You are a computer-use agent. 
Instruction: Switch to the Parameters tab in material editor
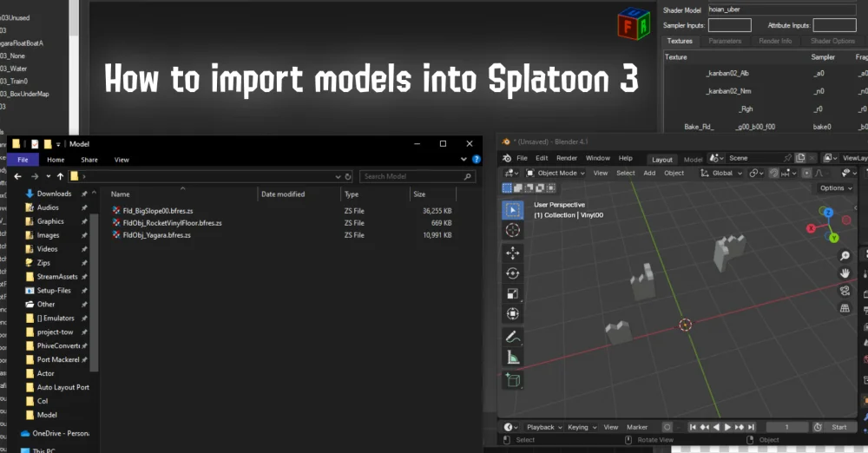click(x=725, y=41)
